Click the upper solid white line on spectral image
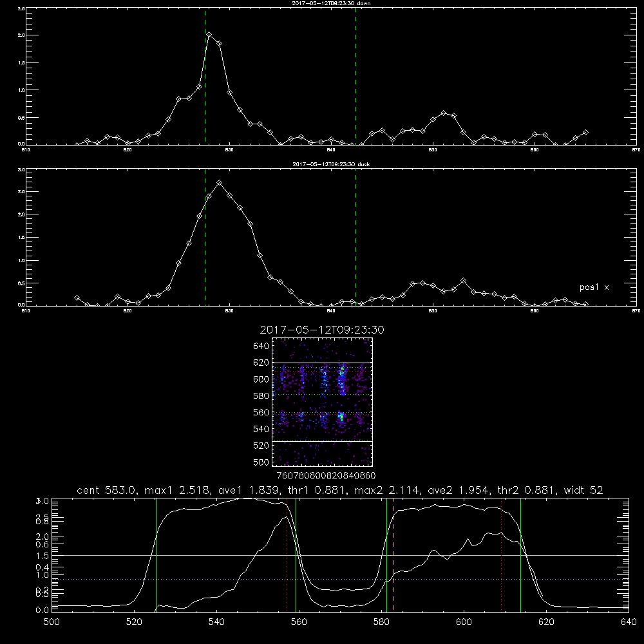Image resolution: width=644 pixels, height=644 pixels. pos(322,363)
